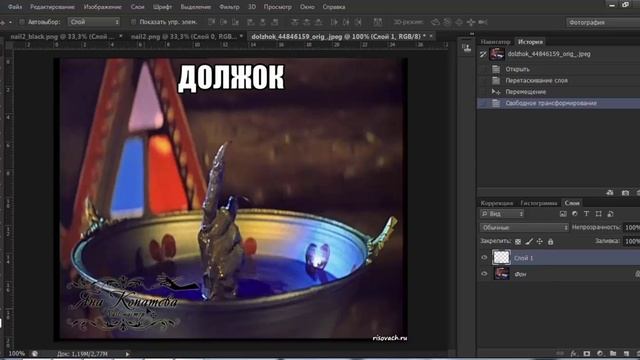The image size is (640, 360).
Task: Open the Обычные blend mode dropdown
Action: click(524, 227)
